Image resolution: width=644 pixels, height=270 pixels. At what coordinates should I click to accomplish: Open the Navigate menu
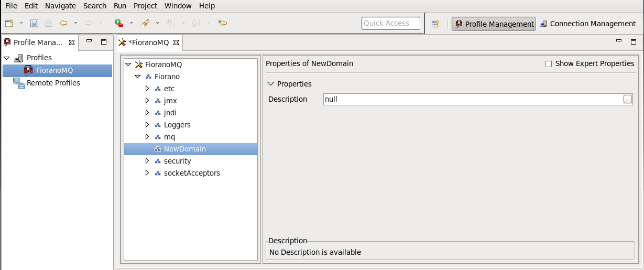pyautogui.click(x=60, y=6)
